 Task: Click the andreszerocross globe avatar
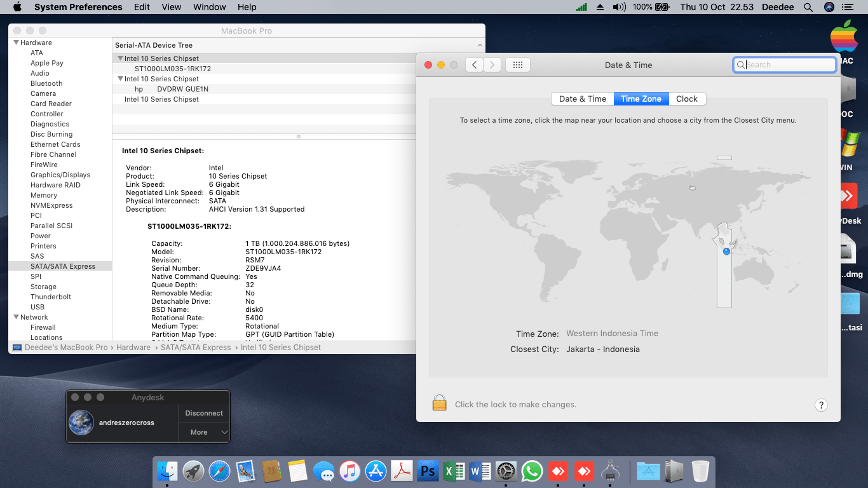[81, 423]
